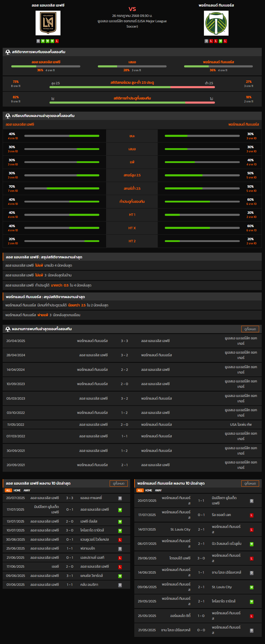The width and height of the screenshot is (265, 644).
Task: Click L result badge in โตรอนโต้ เอฟซี row
Action: click(252, 558)
